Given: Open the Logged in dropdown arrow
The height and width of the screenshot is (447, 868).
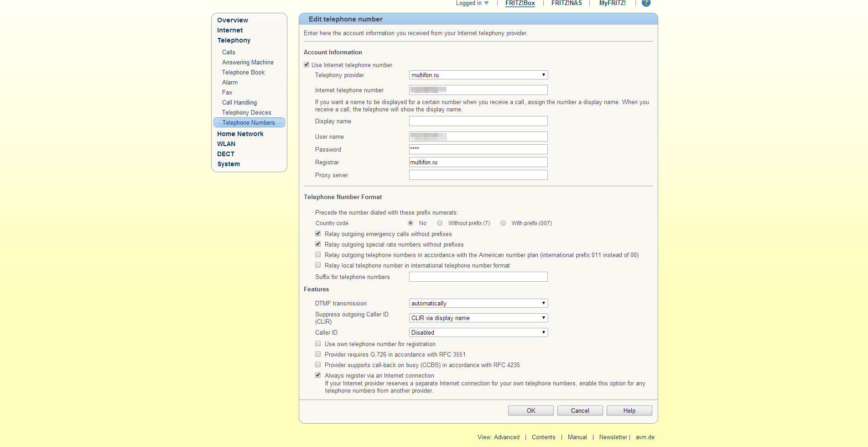Looking at the screenshot, I should tap(486, 3).
